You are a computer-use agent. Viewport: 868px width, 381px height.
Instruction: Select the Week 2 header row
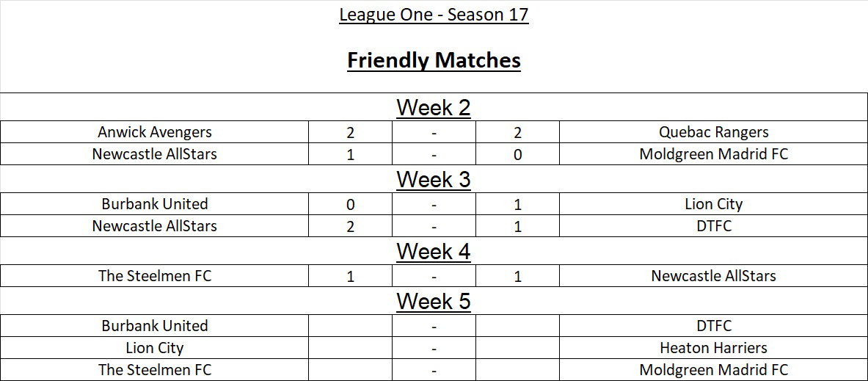434,107
